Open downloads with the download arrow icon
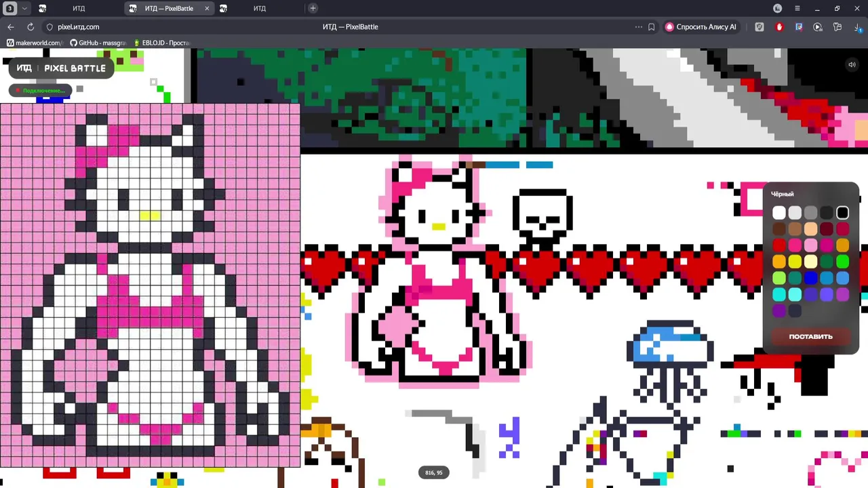Viewport: 868px width, 488px height. coord(859,27)
